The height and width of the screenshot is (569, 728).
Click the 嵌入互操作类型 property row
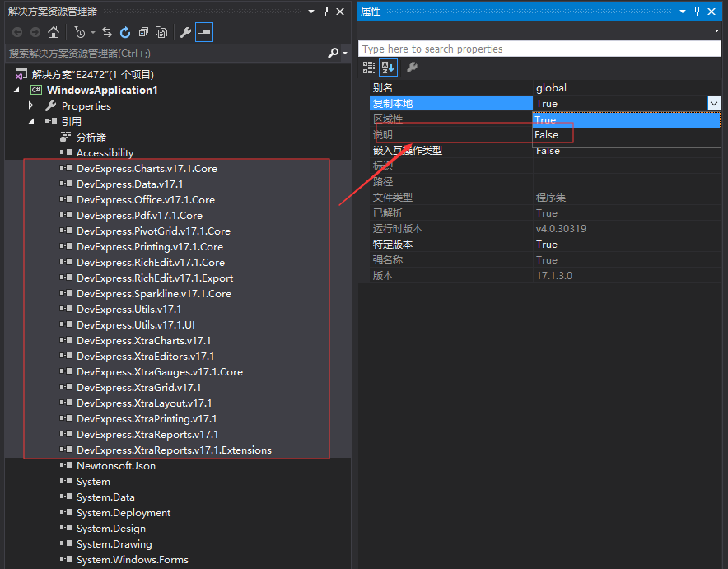point(545,151)
